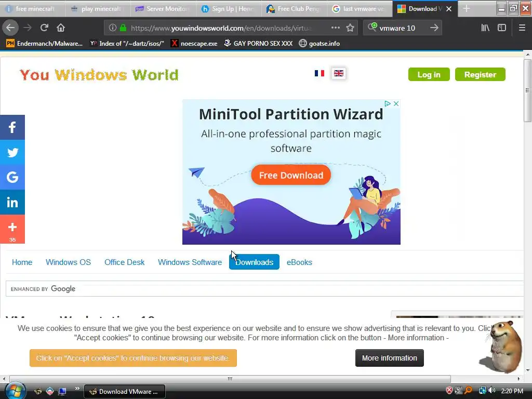Viewport: 532px width, 399px height.
Task: Focus the Google enhanced search field
Action: (x=264, y=289)
